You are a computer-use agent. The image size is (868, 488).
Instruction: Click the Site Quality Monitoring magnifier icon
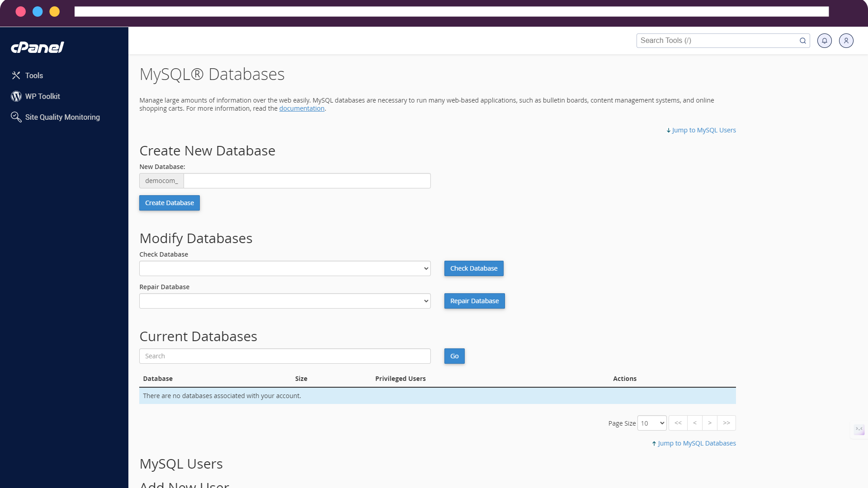click(x=16, y=117)
